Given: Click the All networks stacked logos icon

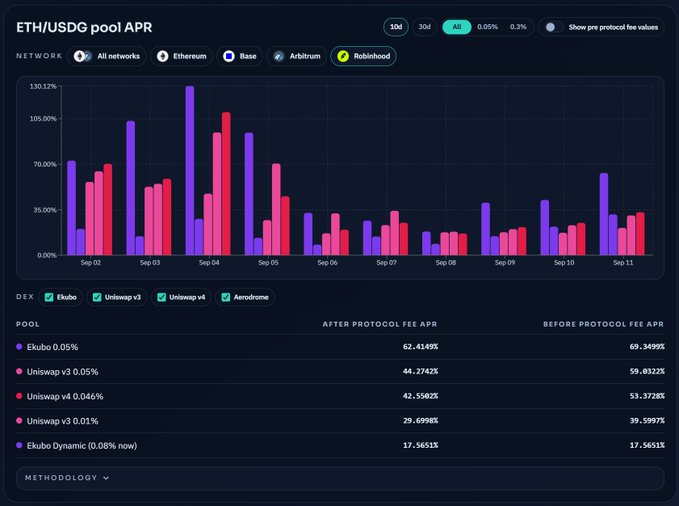Looking at the screenshot, I should [x=82, y=56].
